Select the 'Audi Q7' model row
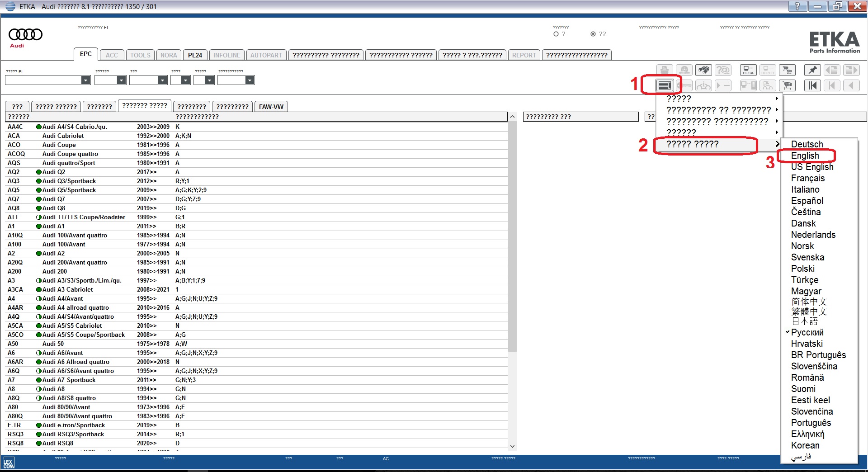The image size is (868, 472). pyautogui.click(x=256, y=199)
